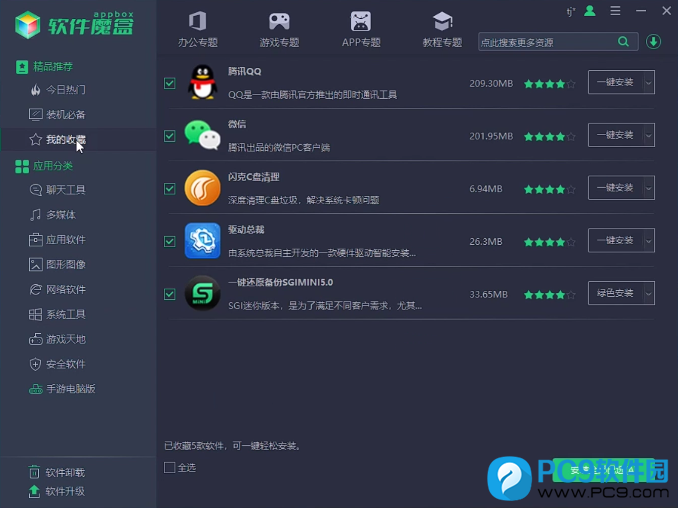Click the 多媒体 music note icon
This screenshot has height=508, width=678.
coord(35,214)
